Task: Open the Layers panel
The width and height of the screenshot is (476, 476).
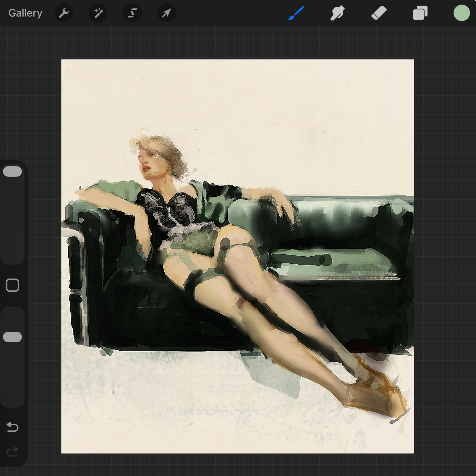Action: click(420, 13)
